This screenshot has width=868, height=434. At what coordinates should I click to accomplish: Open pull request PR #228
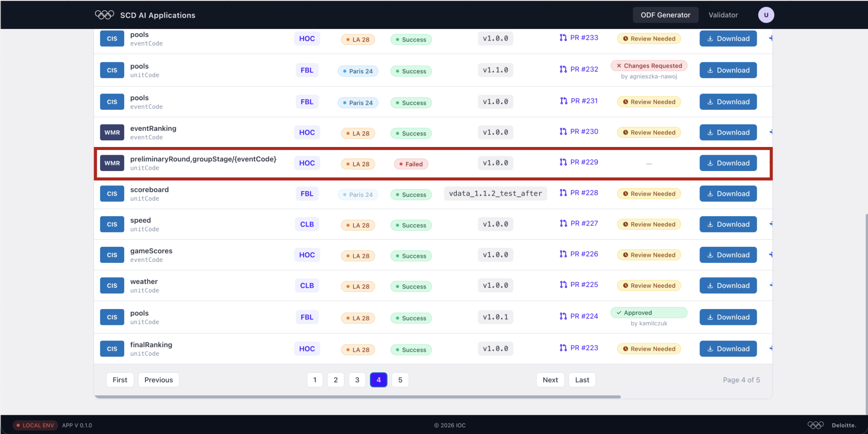(579, 193)
